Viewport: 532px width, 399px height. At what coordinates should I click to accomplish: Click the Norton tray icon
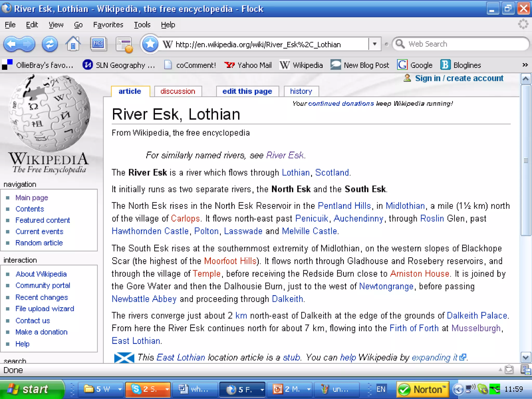[423, 389]
